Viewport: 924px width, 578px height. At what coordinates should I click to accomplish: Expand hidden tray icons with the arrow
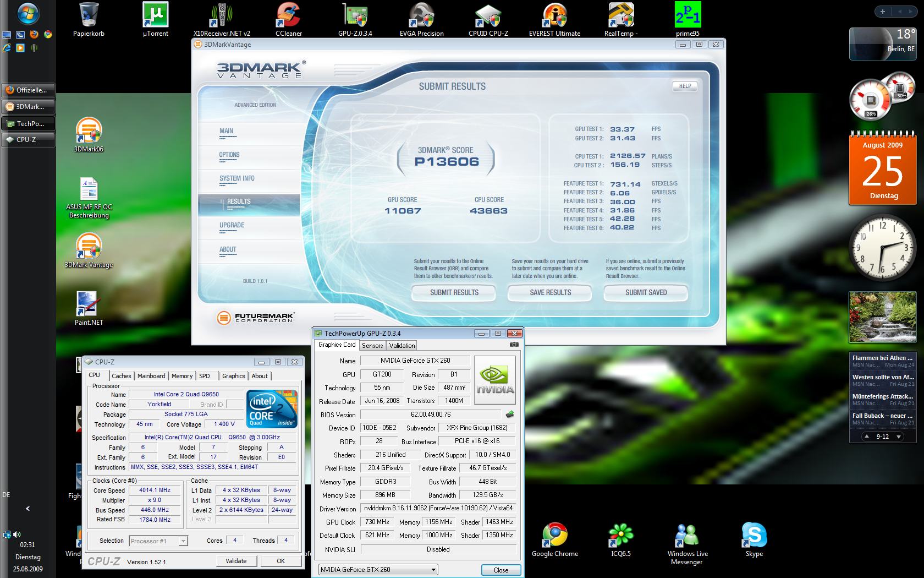click(28, 509)
